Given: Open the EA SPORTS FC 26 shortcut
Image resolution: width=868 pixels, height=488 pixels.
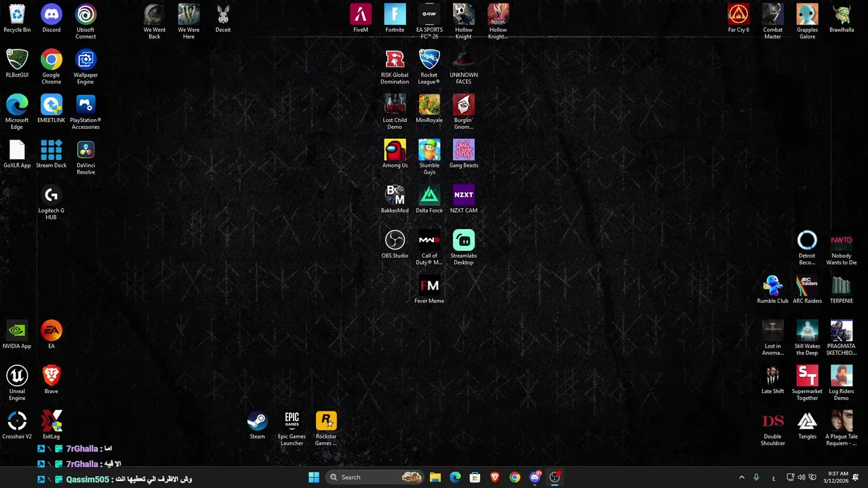Looking at the screenshot, I should [x=429, y=22].
